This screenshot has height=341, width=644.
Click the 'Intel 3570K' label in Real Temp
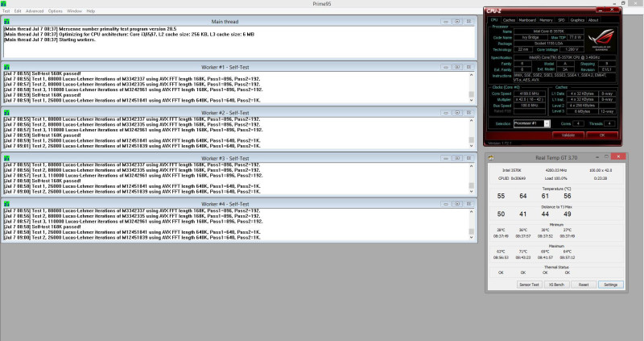[x=512, y=170]
